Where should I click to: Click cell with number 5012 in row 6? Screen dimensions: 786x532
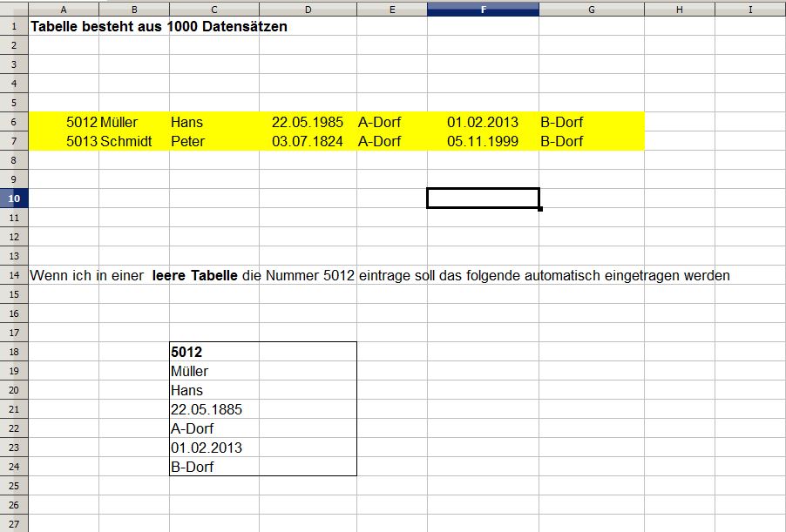point(64,122)
